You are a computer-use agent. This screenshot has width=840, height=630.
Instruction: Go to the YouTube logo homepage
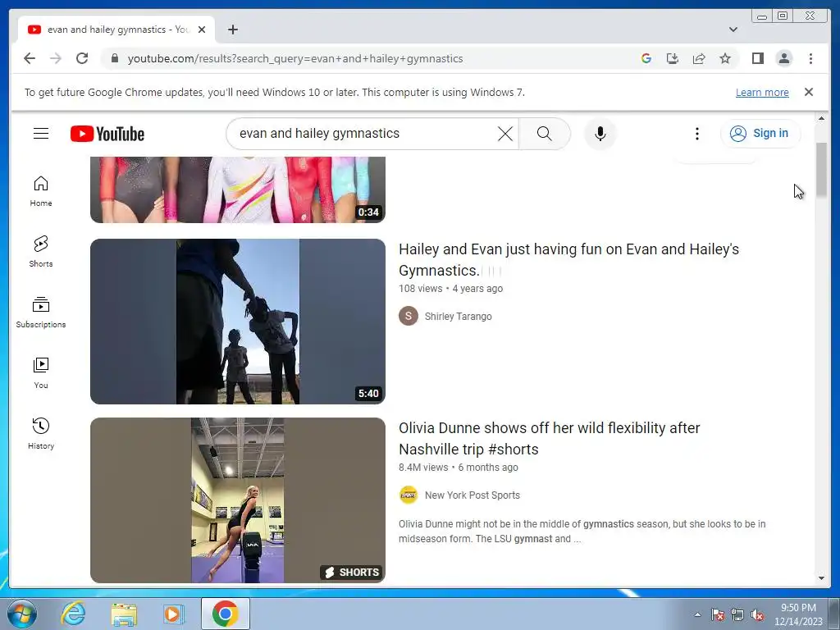[x=107, y=134]
